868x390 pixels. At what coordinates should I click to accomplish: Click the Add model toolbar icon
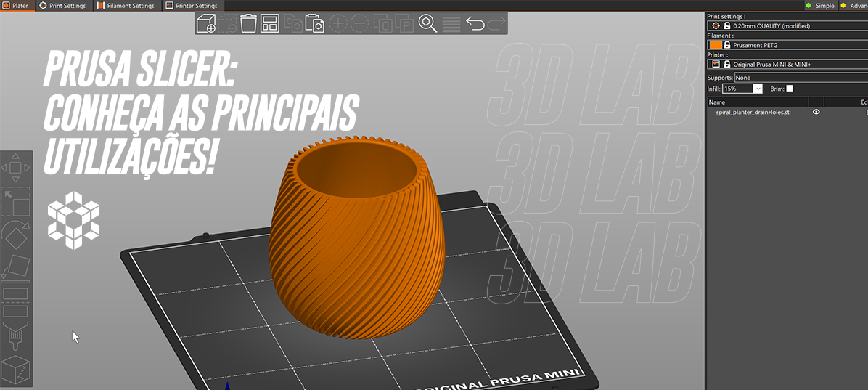point(206,23)
